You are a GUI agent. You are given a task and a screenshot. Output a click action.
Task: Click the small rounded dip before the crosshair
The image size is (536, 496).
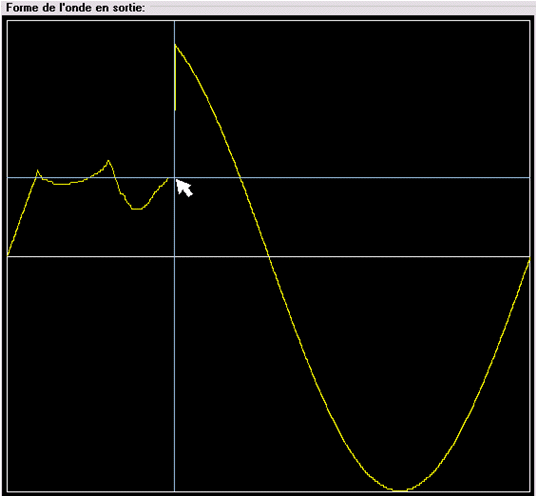136,208
